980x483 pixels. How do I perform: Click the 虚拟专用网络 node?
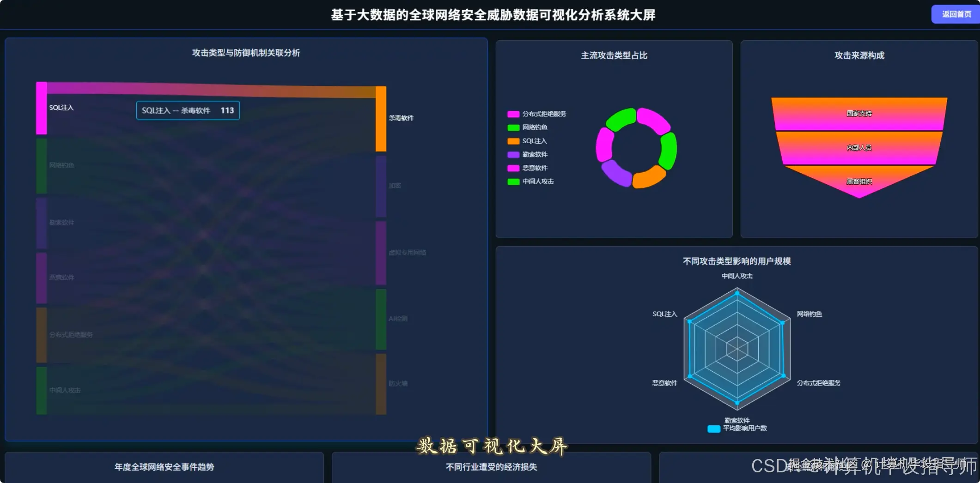point(381,252)
